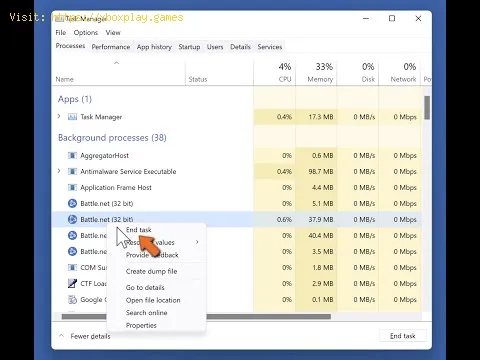
Task: Expand Antimalware Service Executable row
Action: [59, 171]
